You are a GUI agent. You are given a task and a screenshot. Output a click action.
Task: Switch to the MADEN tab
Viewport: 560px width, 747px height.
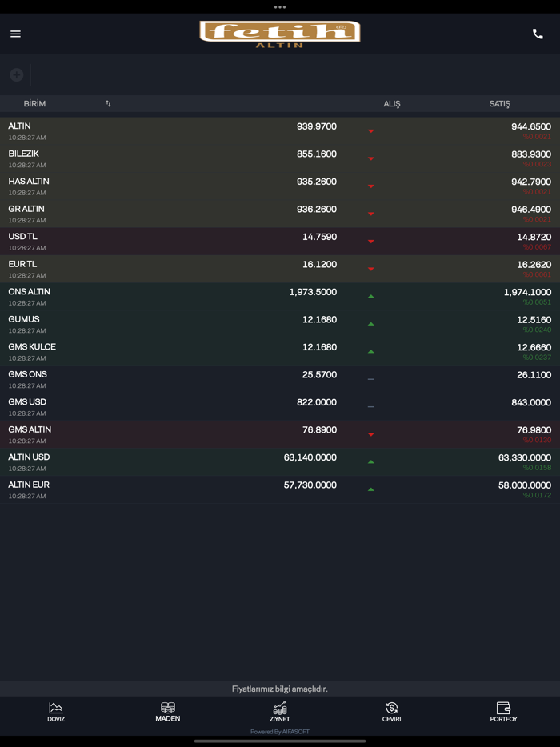pyautogui.click(x=168, y=711)
